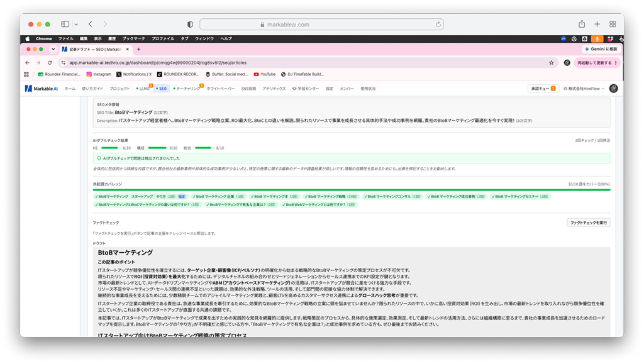Open the 編集 menu
Image resolution: width=644 pixels, height=364 pixels.
[84, 38]
